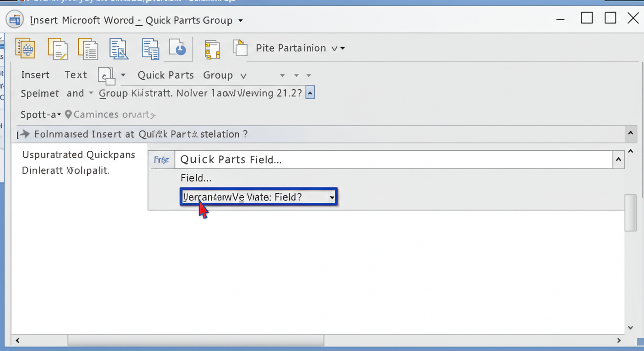The height and width of the screenshot is (351, 644).
Task: Click the horizontal scrollbar right arrow
Action: click(619, 340)
